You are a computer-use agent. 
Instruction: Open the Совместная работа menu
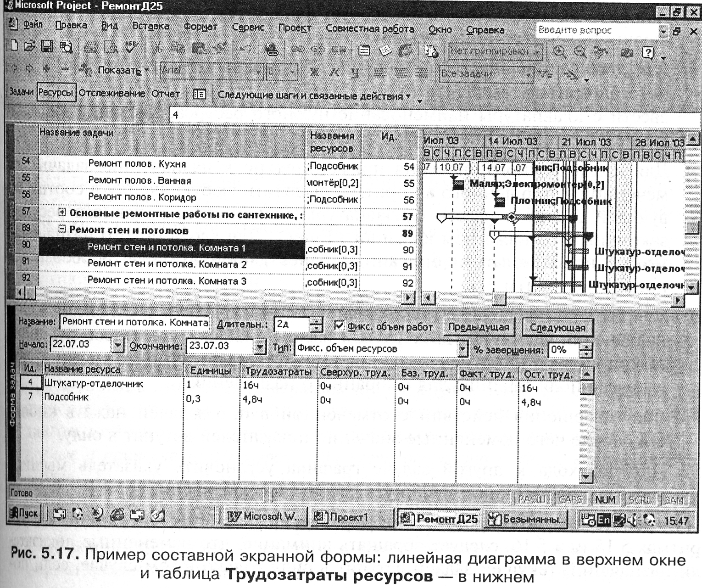click(370, 28)
